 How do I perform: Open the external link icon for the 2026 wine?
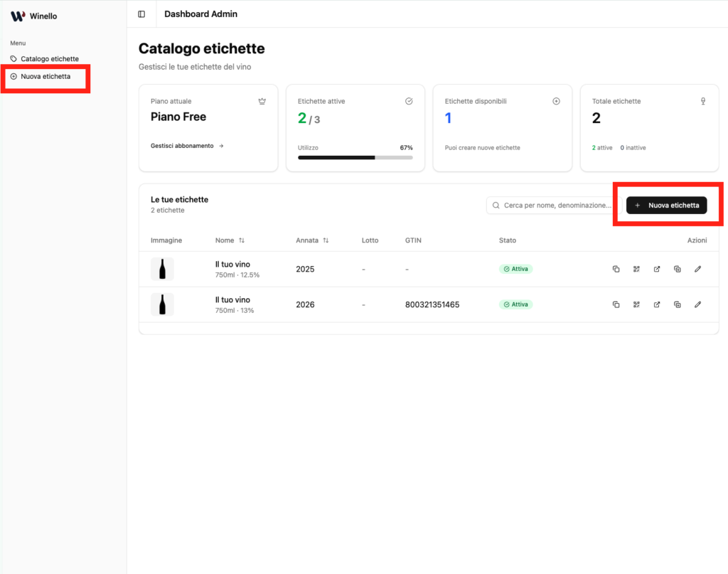pyautogui.click(x=657, y=304)
